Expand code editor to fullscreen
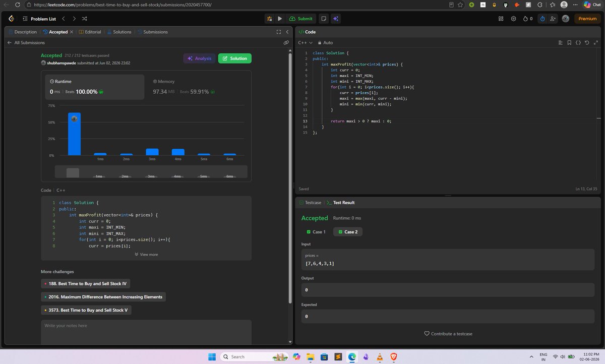 point(595,43)
